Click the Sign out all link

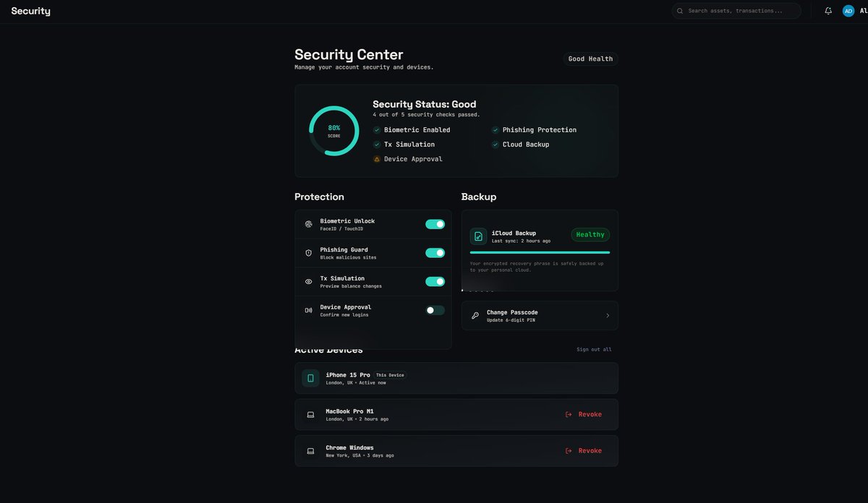coord(594,350)
